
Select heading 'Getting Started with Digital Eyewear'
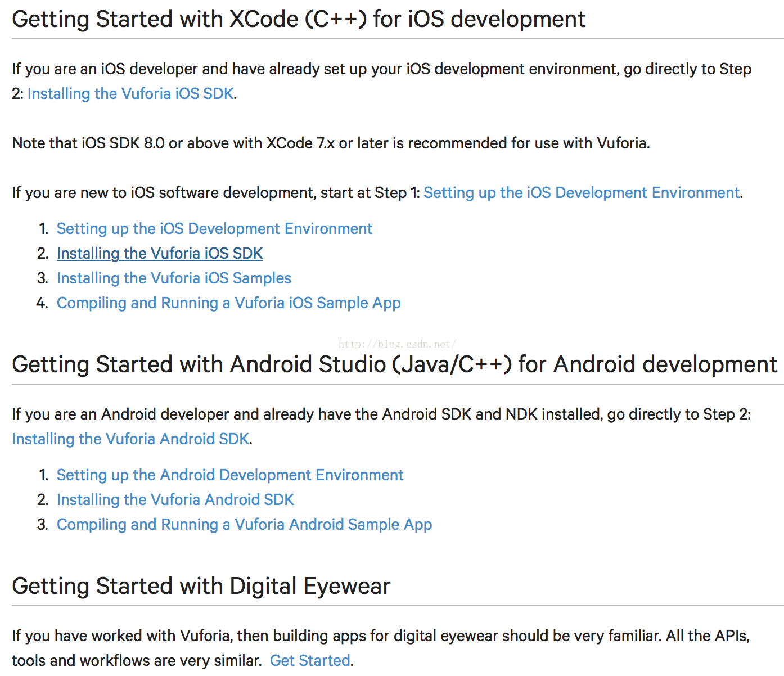click(201, 586)
